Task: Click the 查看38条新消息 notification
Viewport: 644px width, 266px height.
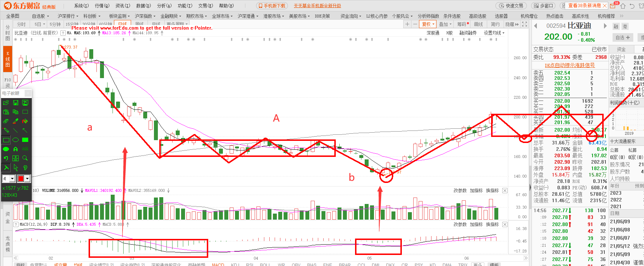Action: coord(584,6)
